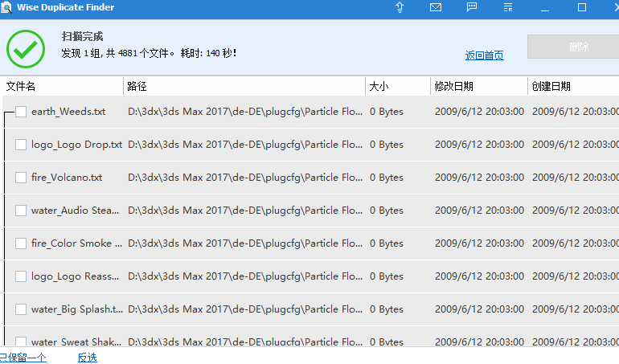This screenshot has width=619, height=364.
Task: Click the 只保留一个 link
Action: pos(23,358)
